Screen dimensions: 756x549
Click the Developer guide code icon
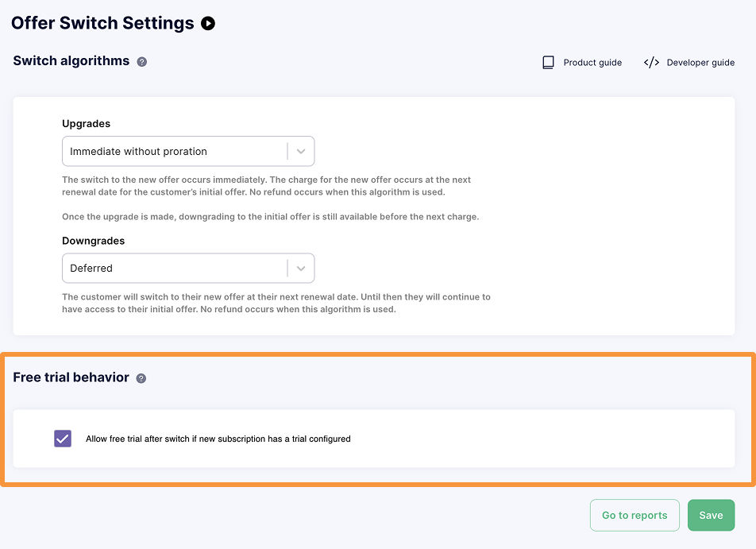(651, 62)
